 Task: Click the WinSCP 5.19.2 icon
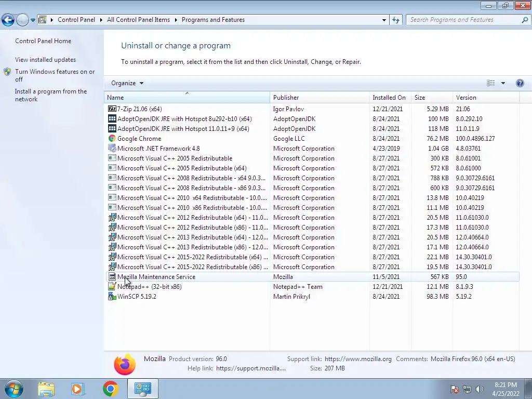[112, 296]
